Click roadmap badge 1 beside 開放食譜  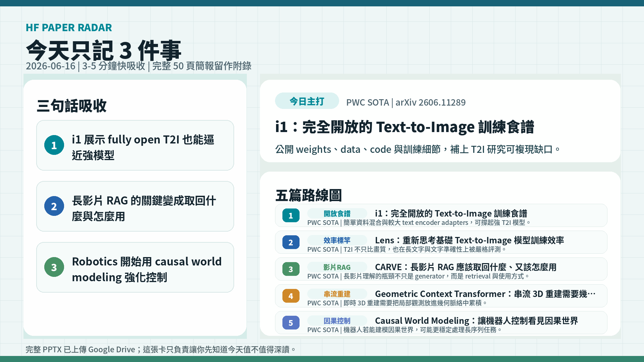291,216
